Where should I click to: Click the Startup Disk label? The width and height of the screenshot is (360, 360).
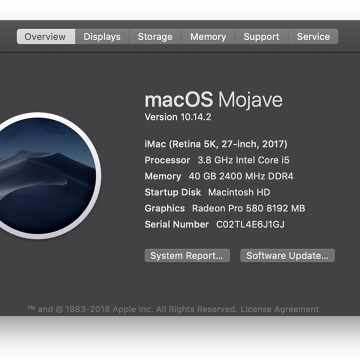[x=173, y=192]
